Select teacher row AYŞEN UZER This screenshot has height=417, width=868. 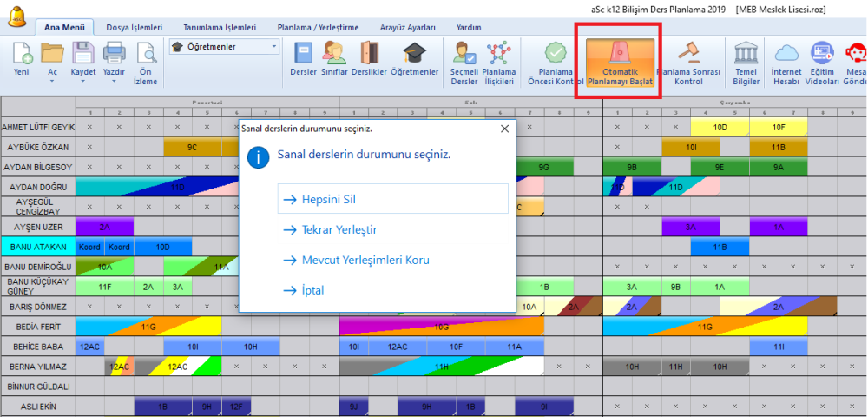pyautogui.click(x=38, y=227)
